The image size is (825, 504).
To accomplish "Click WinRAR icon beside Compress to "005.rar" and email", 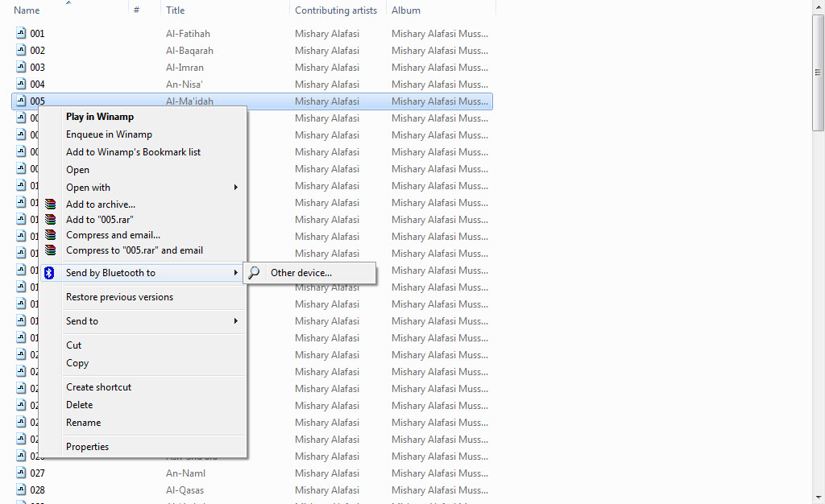I will (51, 250).
